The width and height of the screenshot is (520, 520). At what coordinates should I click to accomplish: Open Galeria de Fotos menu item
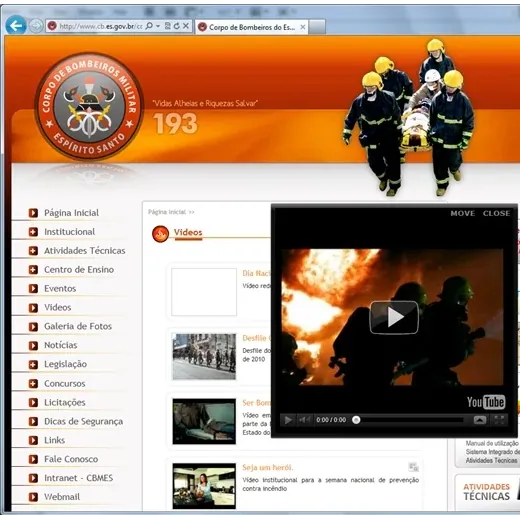click(78, 326)
